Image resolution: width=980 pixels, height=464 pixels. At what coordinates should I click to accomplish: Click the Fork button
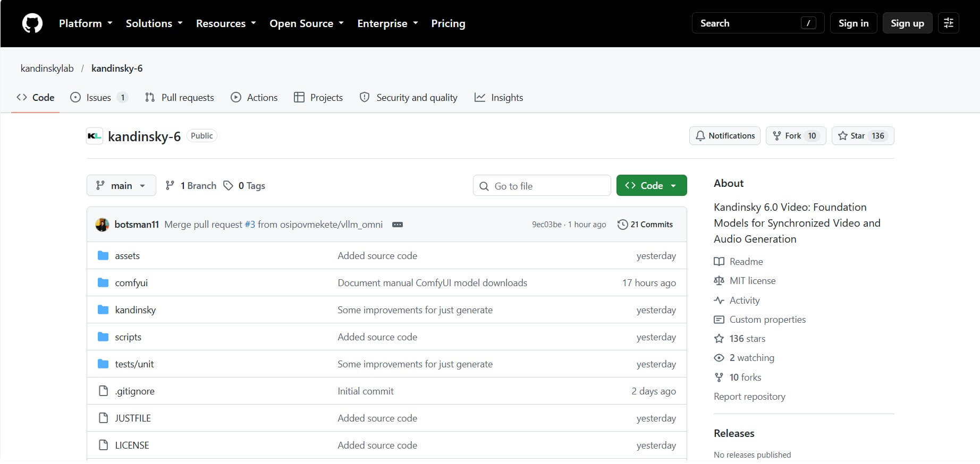(x=796, y=136)
